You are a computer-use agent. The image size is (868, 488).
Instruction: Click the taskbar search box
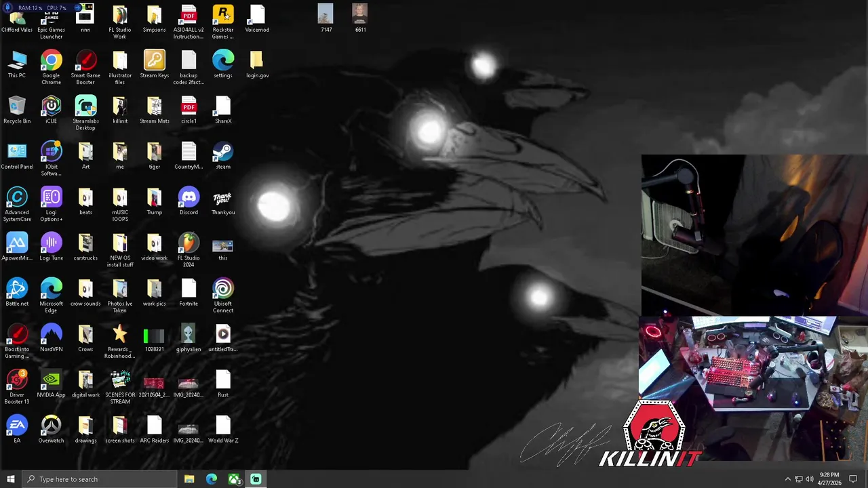[99, 479]
